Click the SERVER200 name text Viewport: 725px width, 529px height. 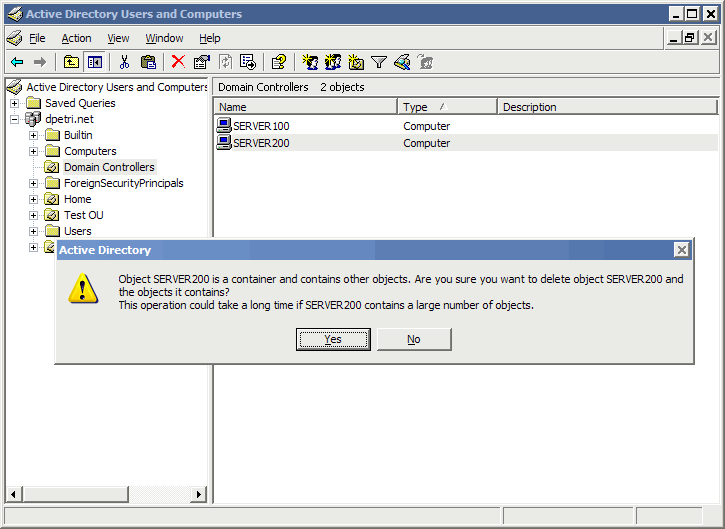pos(261,143)
